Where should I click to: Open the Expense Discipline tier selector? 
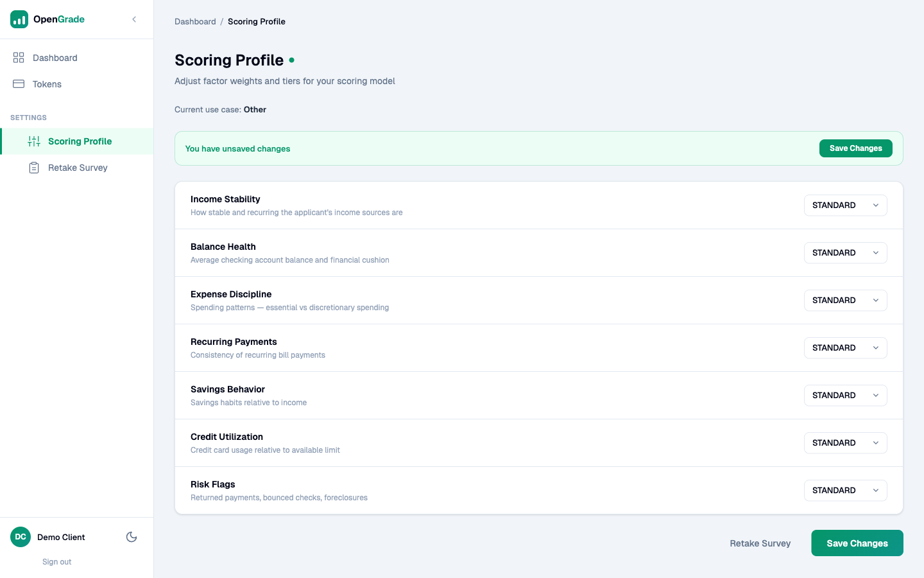(x=845, y=300)
